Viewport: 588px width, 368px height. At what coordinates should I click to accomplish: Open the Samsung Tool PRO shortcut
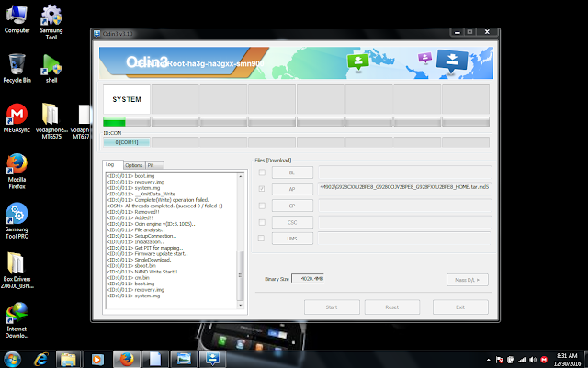[17, 221]
